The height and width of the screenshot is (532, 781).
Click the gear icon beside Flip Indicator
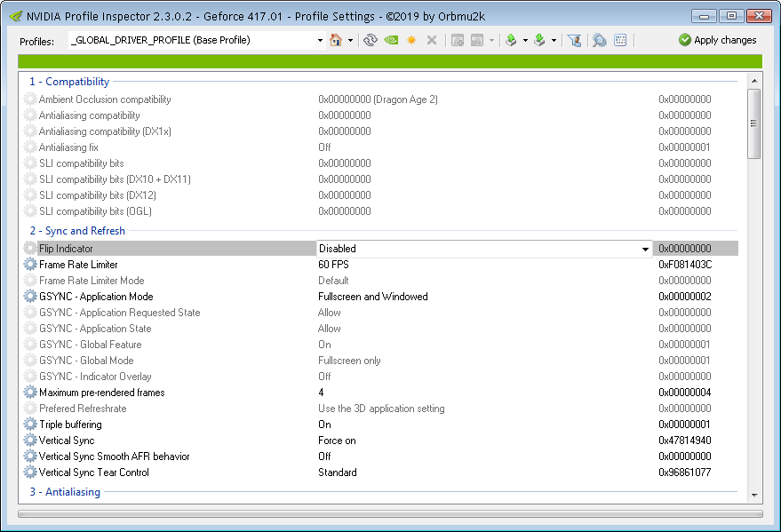point(30,248)
